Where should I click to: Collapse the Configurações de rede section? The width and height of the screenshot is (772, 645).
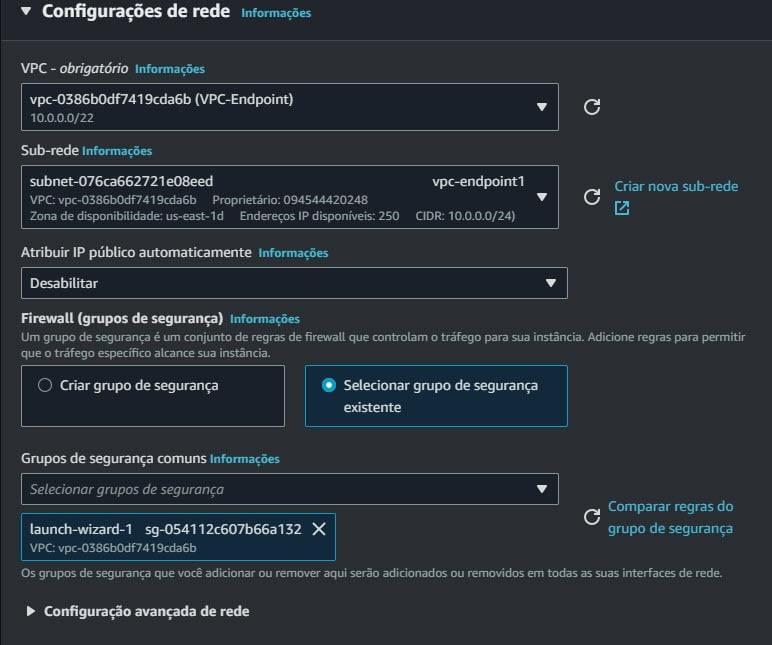point(26,11)
